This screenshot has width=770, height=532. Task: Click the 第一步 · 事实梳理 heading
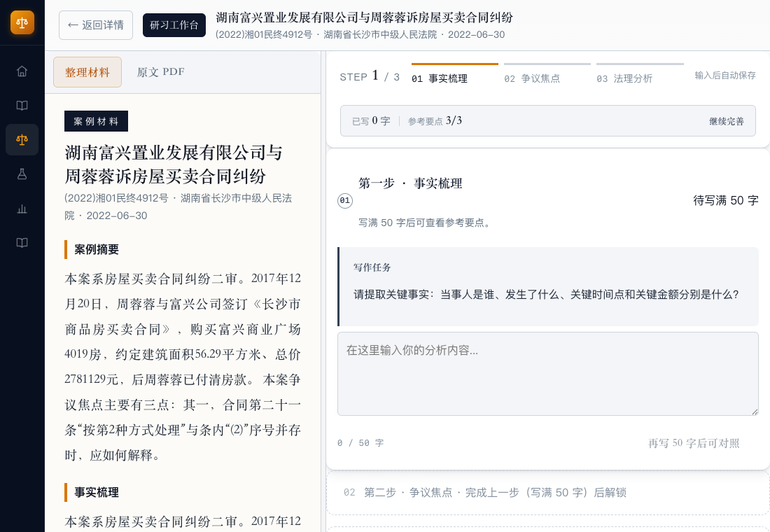pos(410,183)
